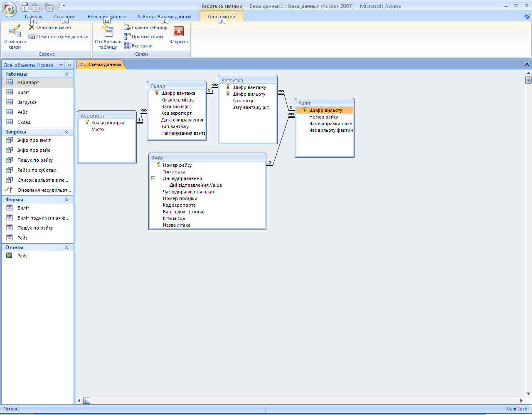This screenshot has width=532, height=415.
Task: Click the Загрузка table box title
Action: pyautogui.click(x=248, y=80)
